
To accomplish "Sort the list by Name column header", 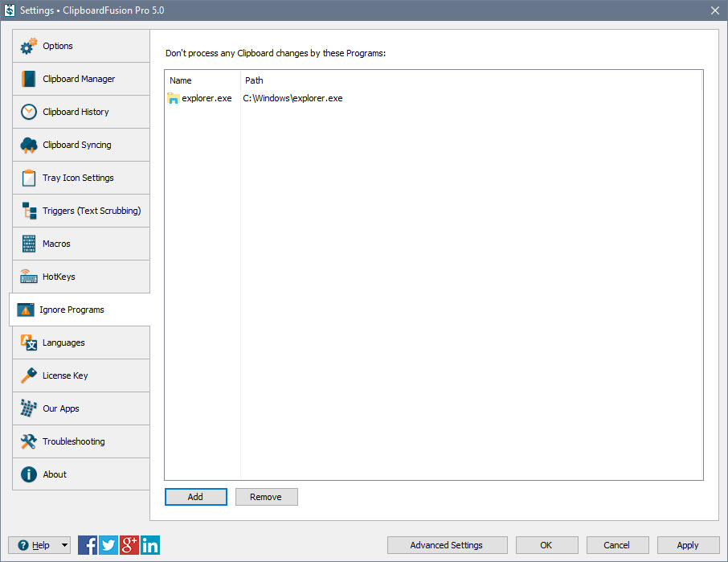I will coord(203,80).
